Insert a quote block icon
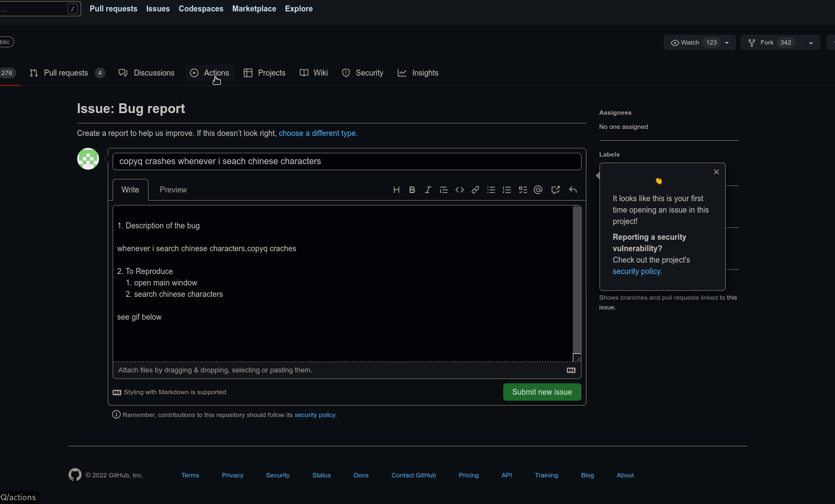The image size is (835, 504). [x=444, y=190]
